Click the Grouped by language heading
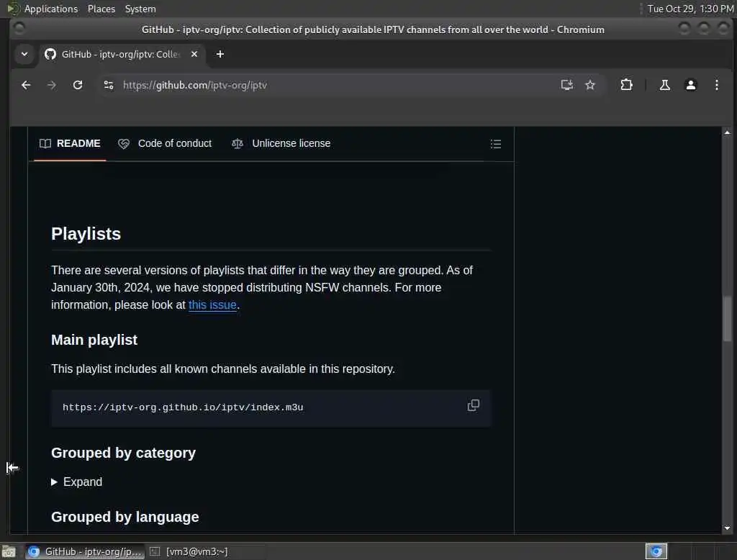This screenshot has width=737, height=560. click(125, 517)
